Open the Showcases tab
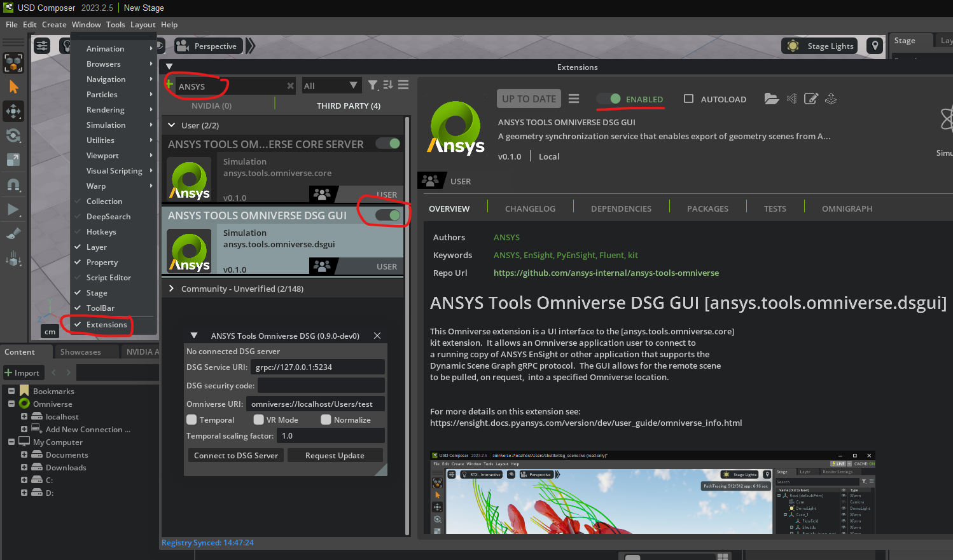The image size is (953, 560). (80, 352)
